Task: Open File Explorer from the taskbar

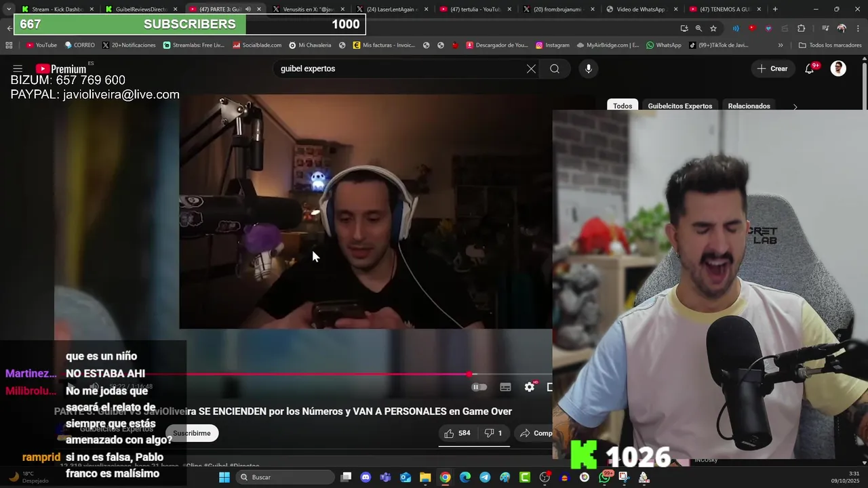Action: click(x=425, y=477)
